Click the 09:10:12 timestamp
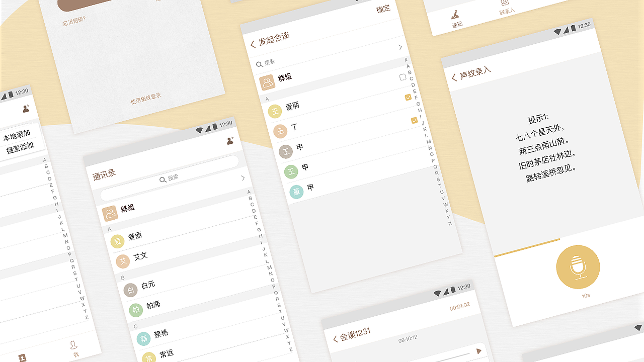The width and height of the screenshot is (644, 362). coord(408,339)
